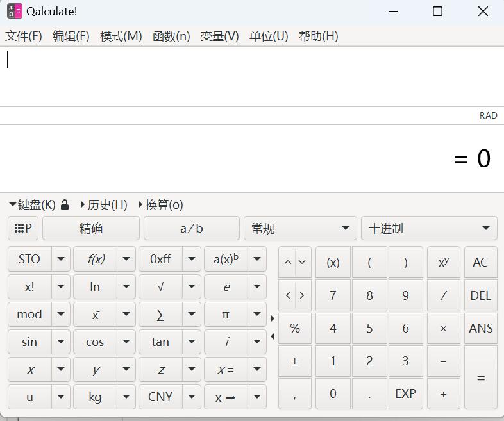Viewport: 504px width, 421px height.
Task: Open the dropdown arrow next to 0xff
Action: pyautogui.click(x=192, y=259)
